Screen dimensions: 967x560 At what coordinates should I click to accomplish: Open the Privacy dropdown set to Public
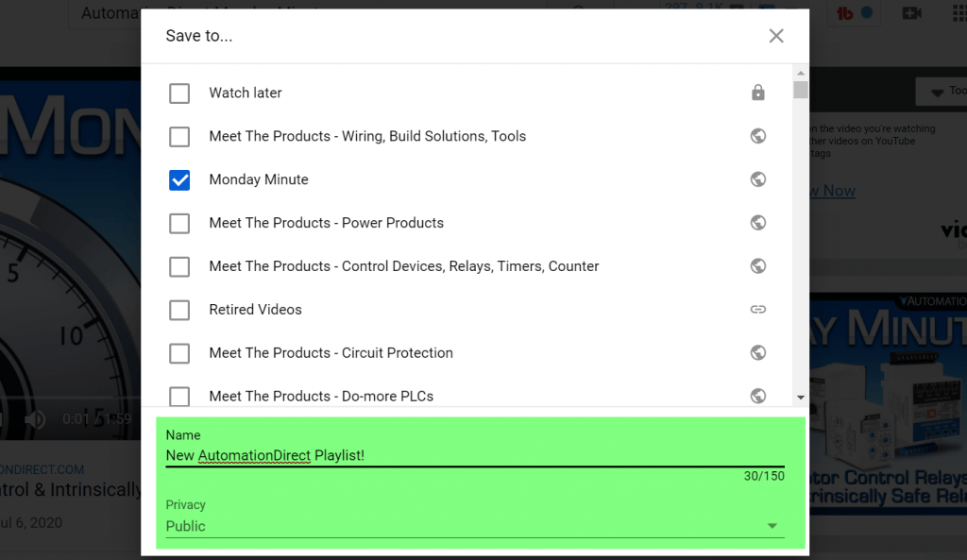(x=474, y=526)
